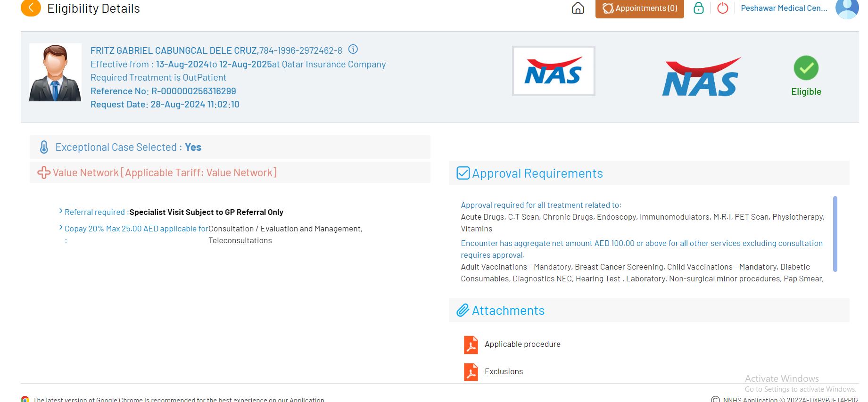Click the green Eligible checkmark icon

(x=806, y=68)
